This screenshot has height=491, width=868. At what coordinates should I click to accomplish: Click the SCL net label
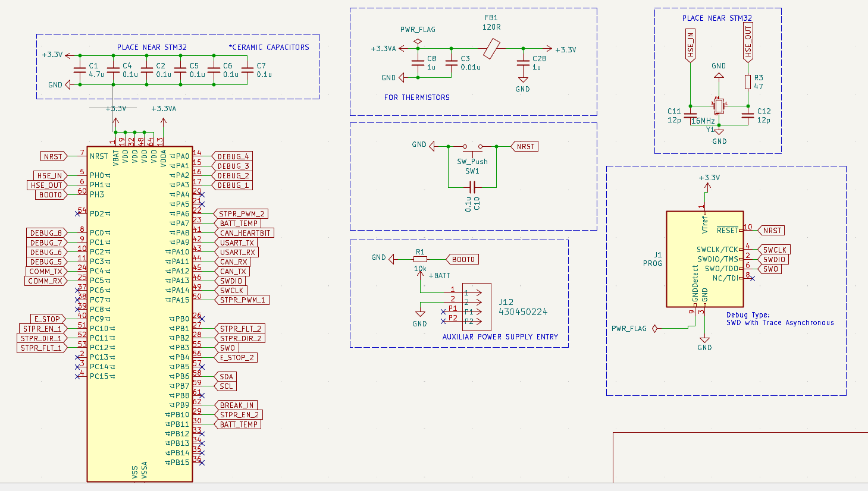[x=225, y=386]
